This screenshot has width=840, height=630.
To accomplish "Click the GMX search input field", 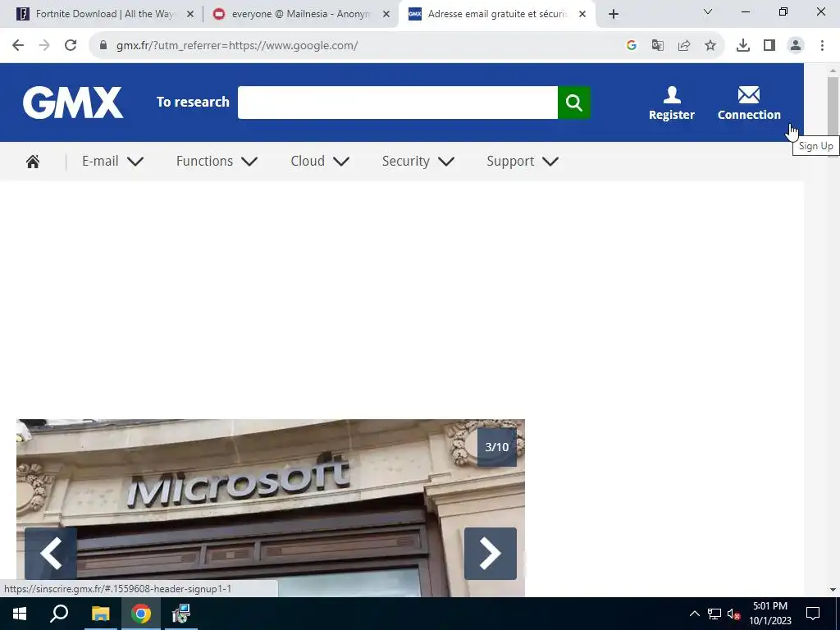I will [x=398, y=103].
